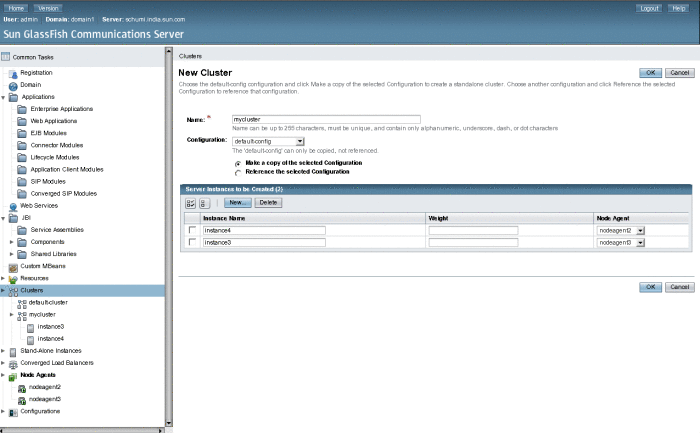Expand the Shared Libraries tree node
The width and height of the screenshot is (700, 433).
(12, 254)
